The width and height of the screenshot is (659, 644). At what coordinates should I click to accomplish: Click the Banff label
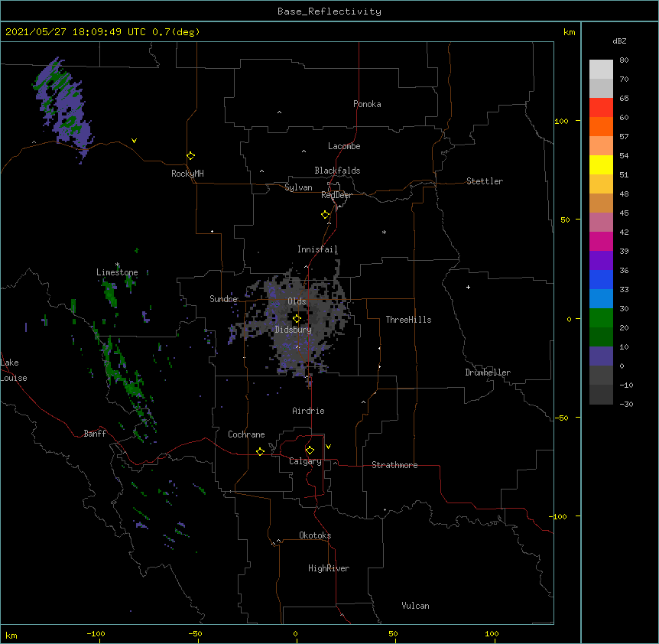click(95, 434)
